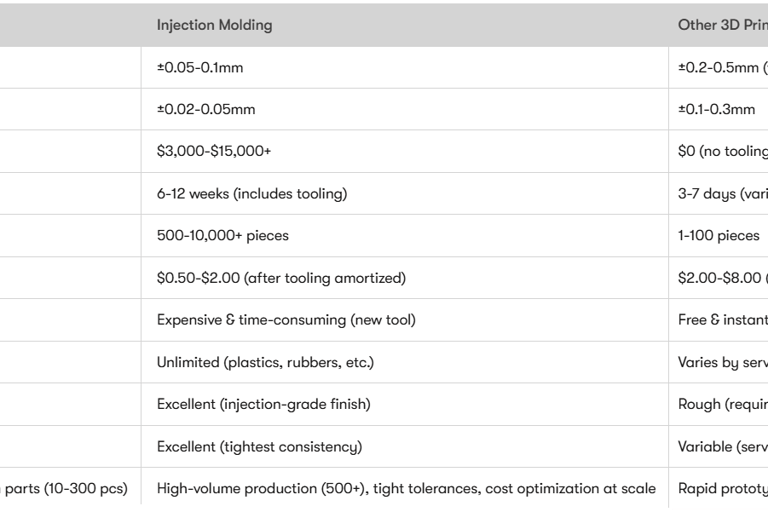Select the 1-100 pieces cell

(718, 236)
